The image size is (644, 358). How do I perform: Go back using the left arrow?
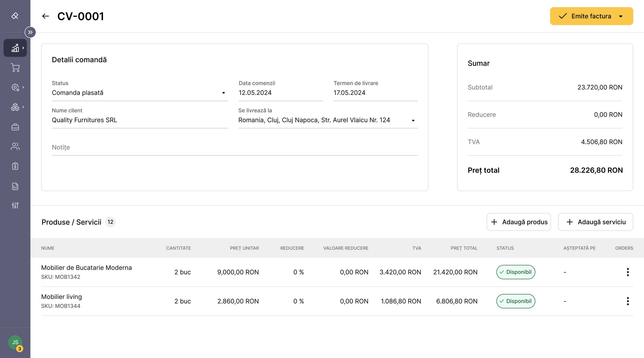(45, 16)
